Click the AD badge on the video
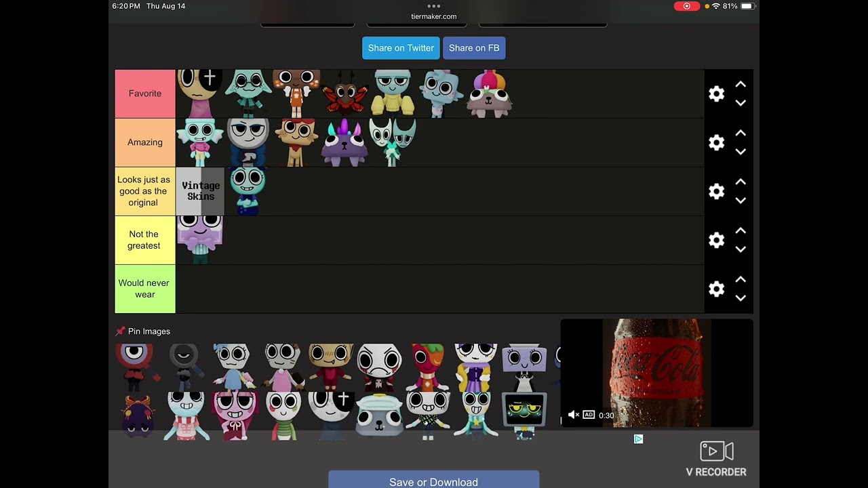 pyautogui.click(x=589, y=415)
